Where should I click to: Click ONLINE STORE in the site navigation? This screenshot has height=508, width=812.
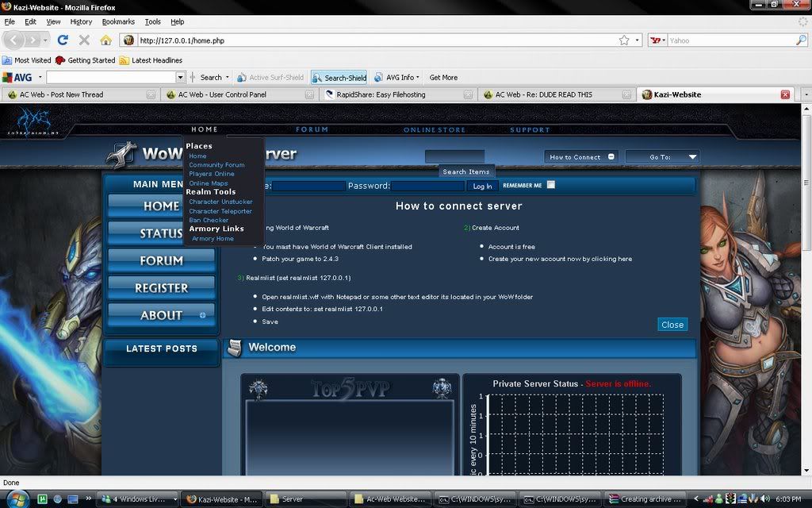click(x=435, y=129)
